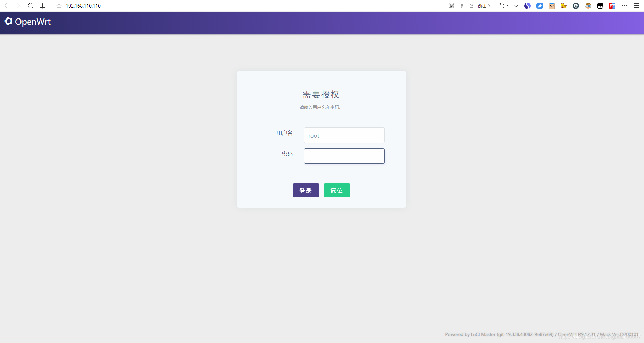Click the undo closed tab arrow icon

(502, 6)
